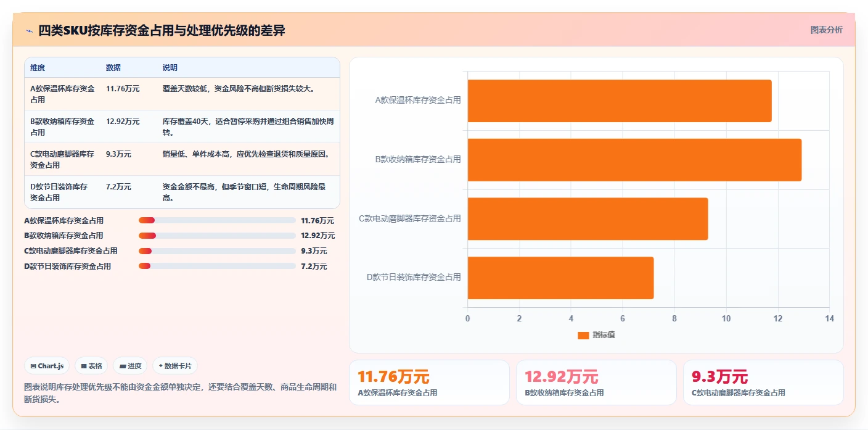Select the 表格 chip
This screenshot has height=430, width=868.
91,366
